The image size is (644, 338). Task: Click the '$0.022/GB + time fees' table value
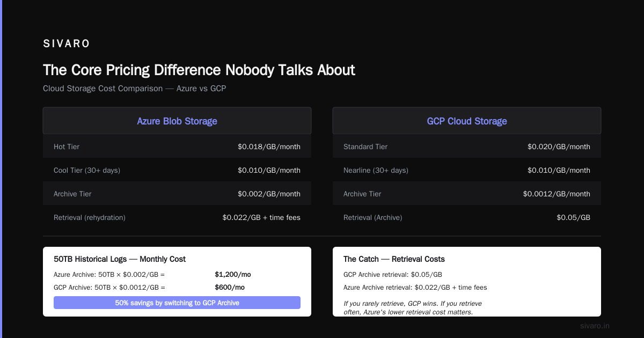tap(261, 217)
